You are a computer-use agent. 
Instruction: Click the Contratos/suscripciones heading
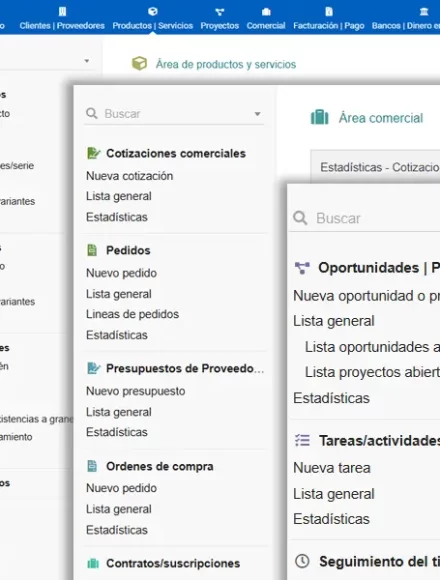pyautogui.click(x=173, y=563)
